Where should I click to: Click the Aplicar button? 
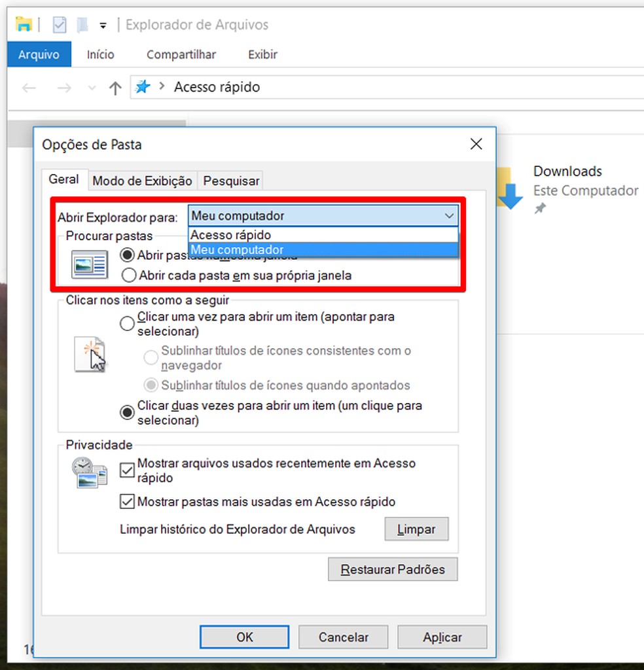coord(442,637)
